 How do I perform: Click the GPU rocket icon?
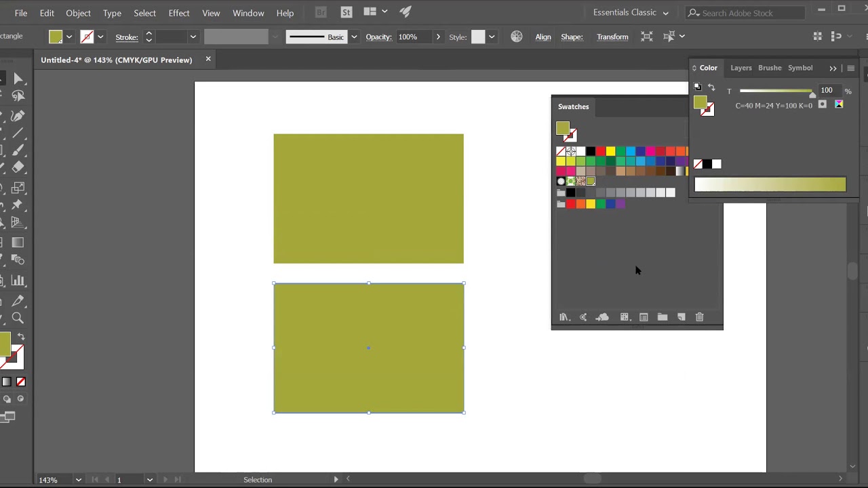coord(406,12)
